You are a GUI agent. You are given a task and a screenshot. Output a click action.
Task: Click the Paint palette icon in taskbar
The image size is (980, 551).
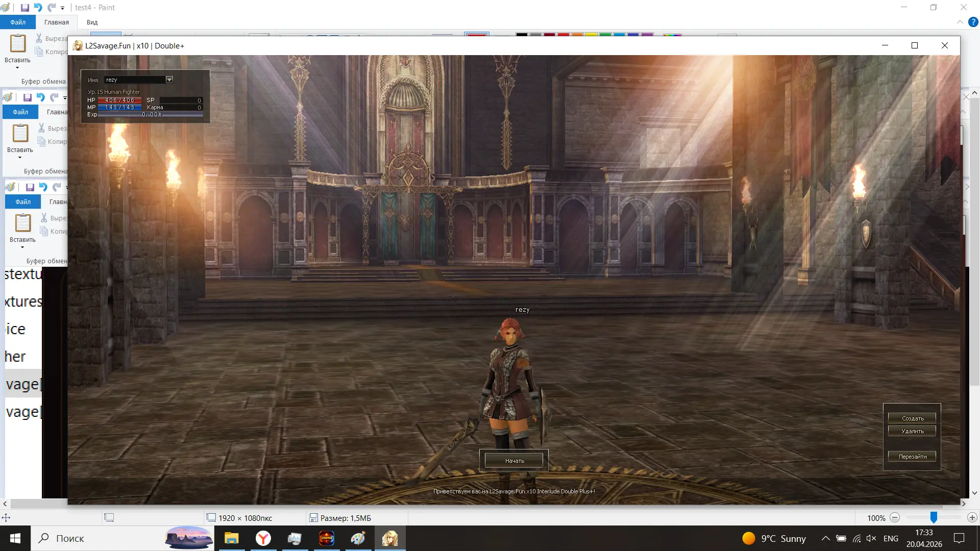358,538
